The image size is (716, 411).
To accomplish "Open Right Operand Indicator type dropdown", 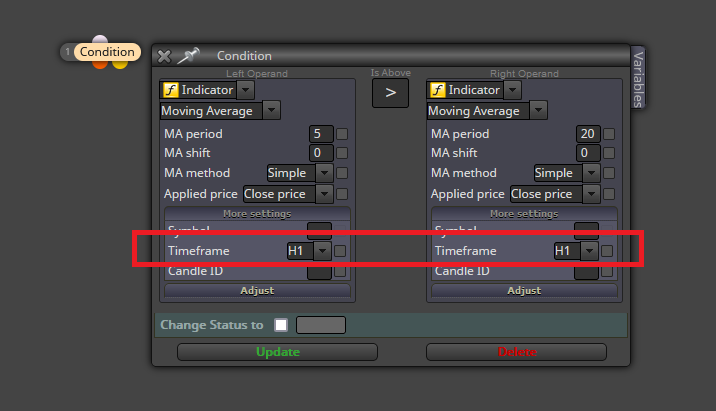I will [512, 90].
